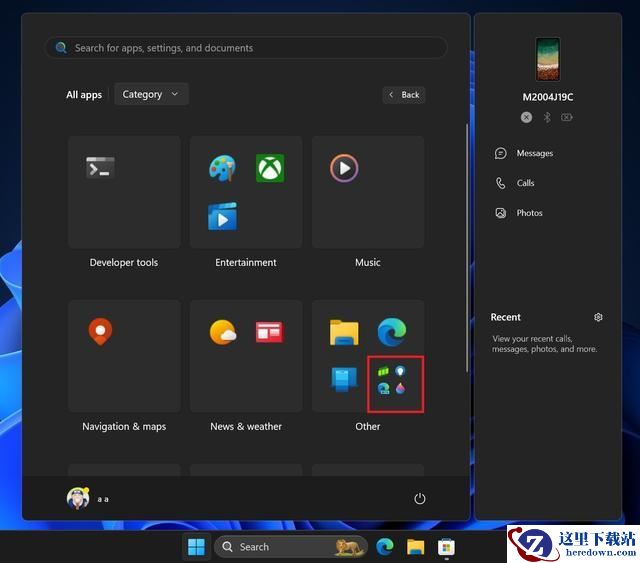Image resolution: width=640 pixels, height=563 pixels.
Task: Launch the Xbox app icon
Action: [270, 168]
